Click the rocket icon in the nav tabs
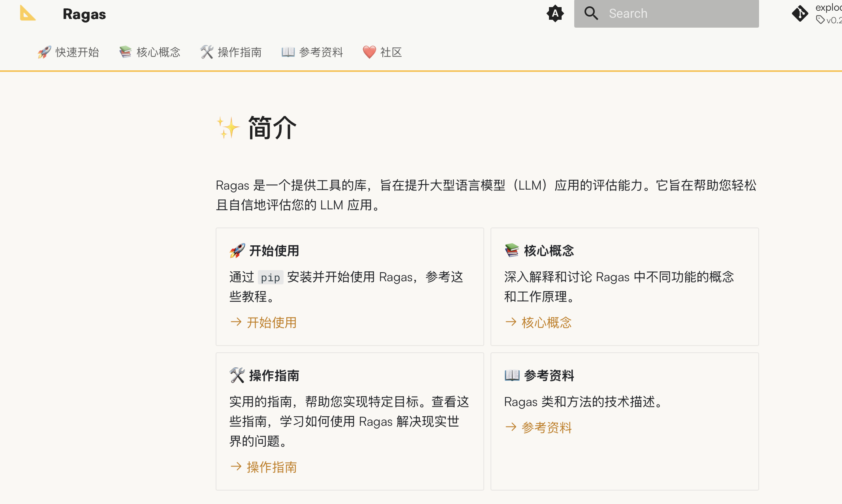 coord(44,52)
